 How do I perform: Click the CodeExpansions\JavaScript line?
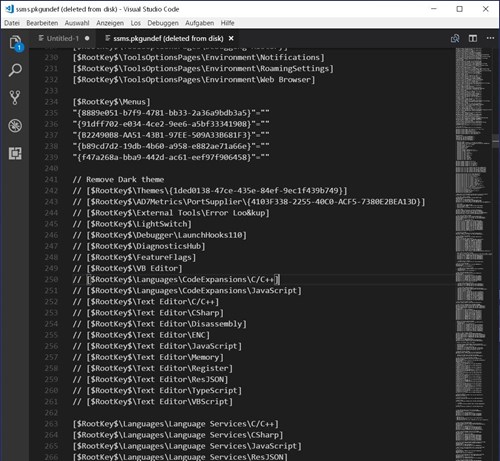[187, 290]
